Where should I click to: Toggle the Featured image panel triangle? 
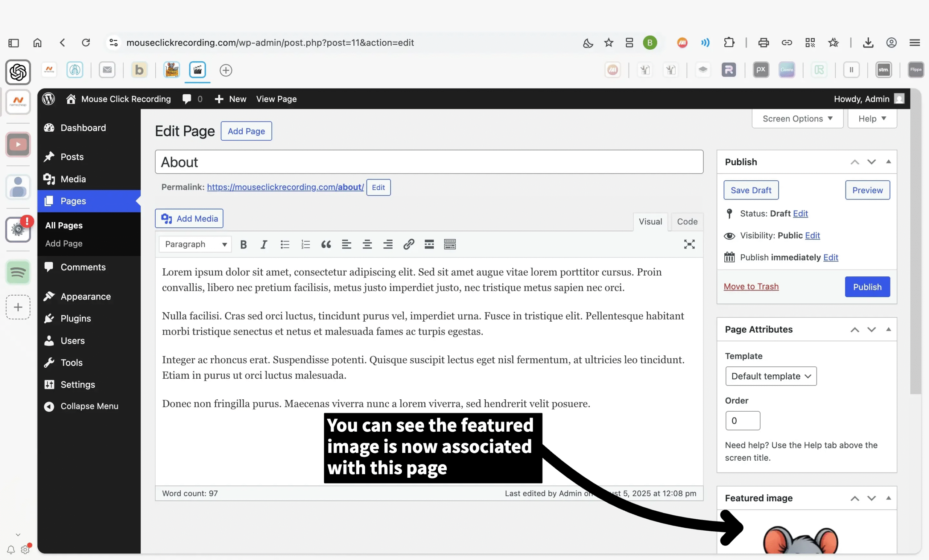(888, 498)
